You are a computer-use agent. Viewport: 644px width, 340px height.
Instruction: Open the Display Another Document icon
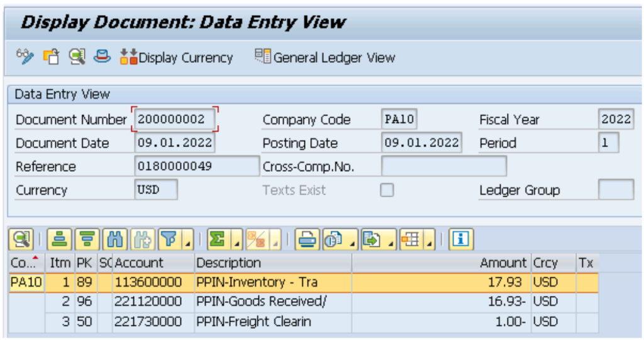pos(52,57)
